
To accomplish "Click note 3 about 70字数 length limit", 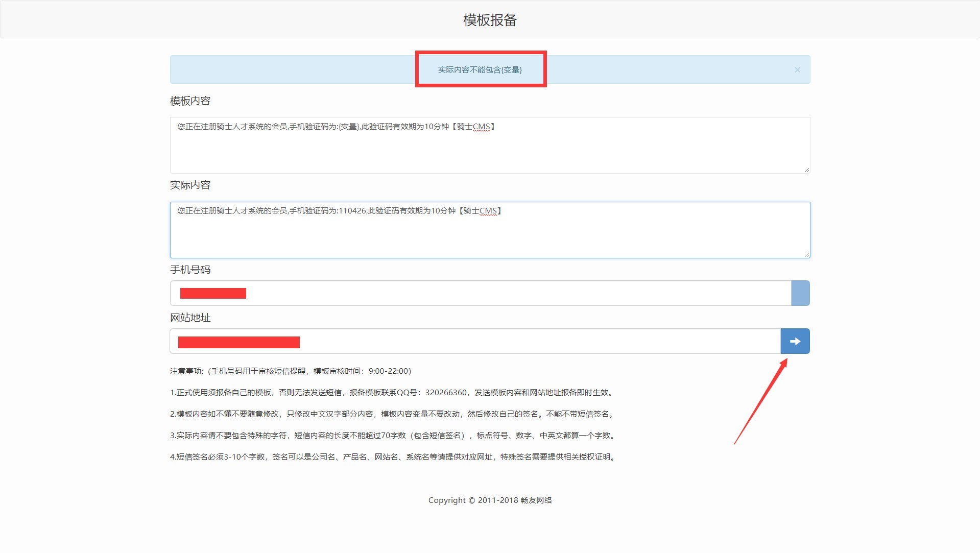I will 394,436.
